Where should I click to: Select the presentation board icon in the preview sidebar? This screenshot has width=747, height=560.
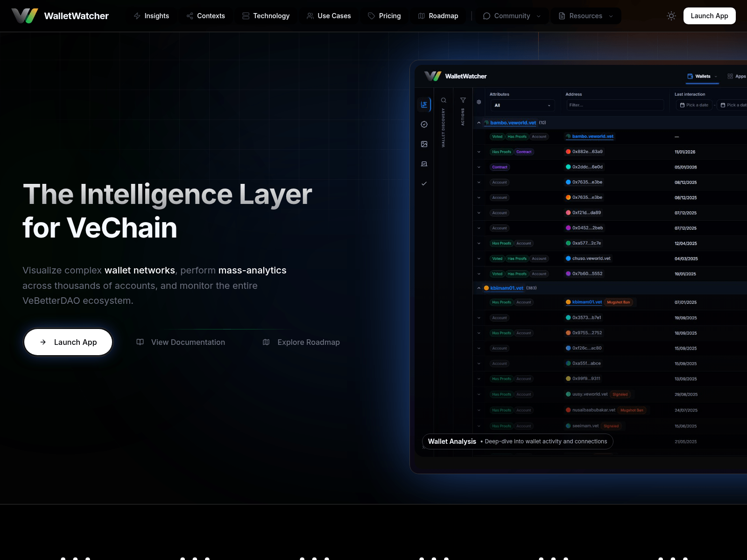[x=424, y=164]
